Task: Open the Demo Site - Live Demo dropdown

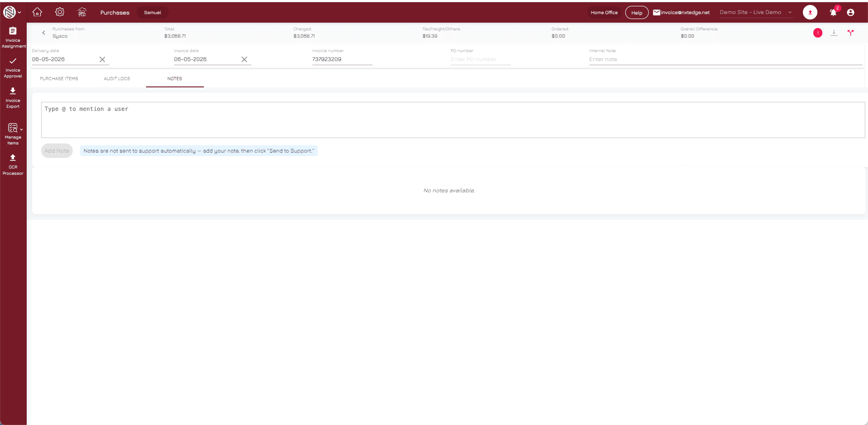Action: 756,12
